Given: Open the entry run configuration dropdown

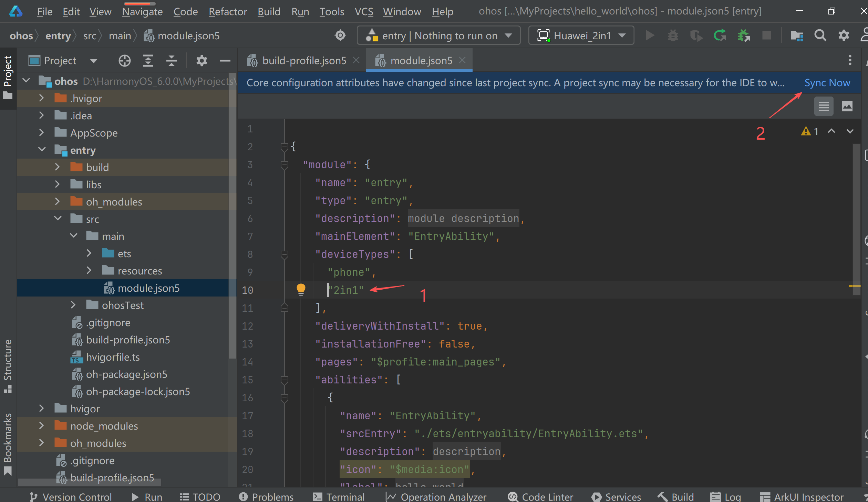Looking at the screenshot, I should tap(438, 36).
